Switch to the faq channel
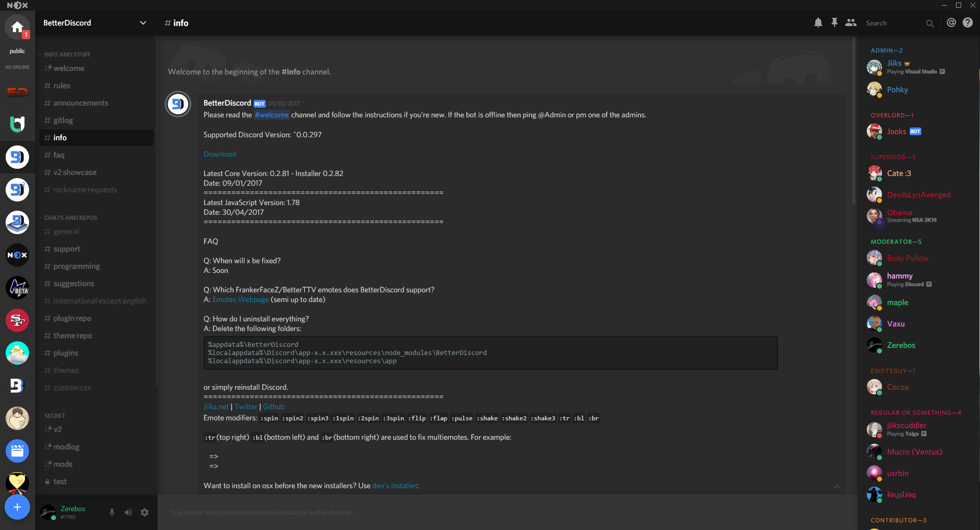The height and width of the screenshot is (530, 980). coord(59,155)
